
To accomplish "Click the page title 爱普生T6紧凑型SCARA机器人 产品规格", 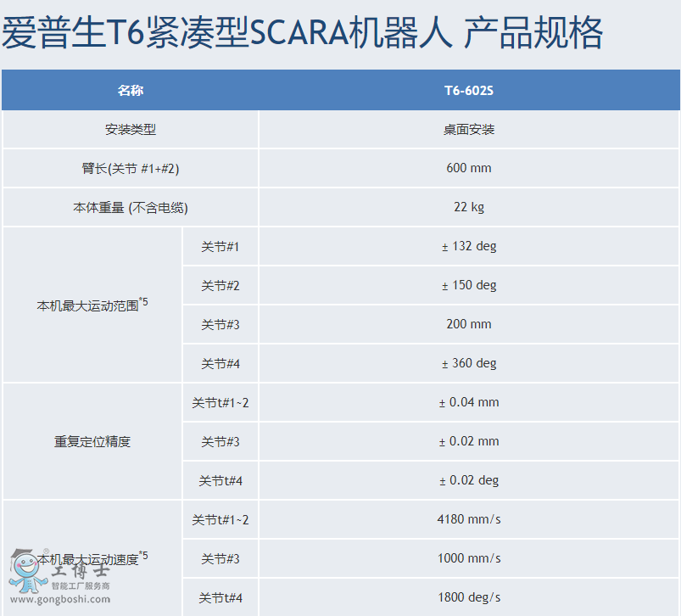I will [302, 34].
